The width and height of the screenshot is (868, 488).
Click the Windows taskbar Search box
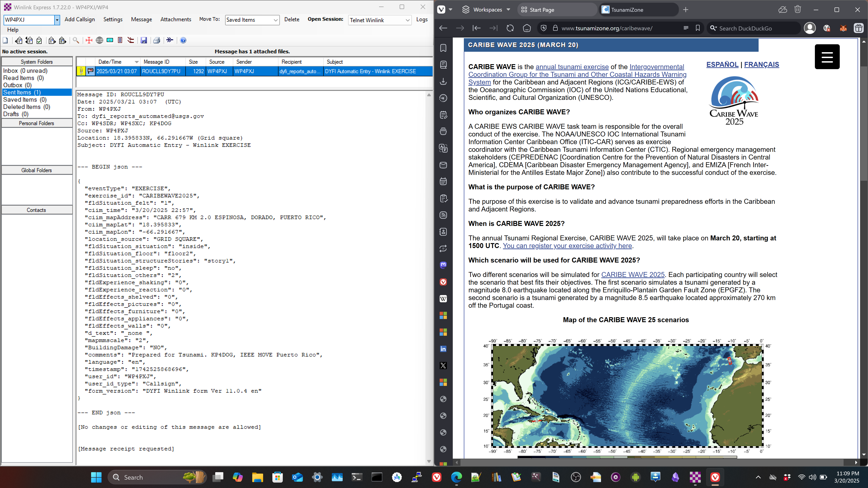click(157, 477)
